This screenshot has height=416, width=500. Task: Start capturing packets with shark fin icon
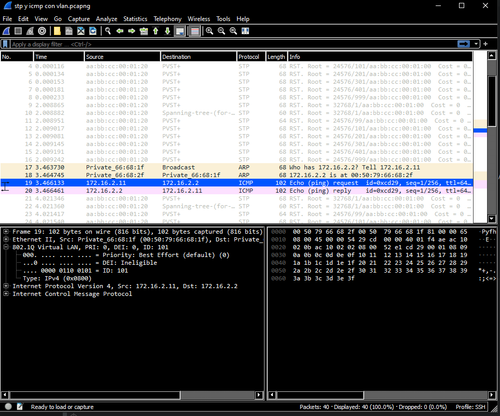click(6, 31)
